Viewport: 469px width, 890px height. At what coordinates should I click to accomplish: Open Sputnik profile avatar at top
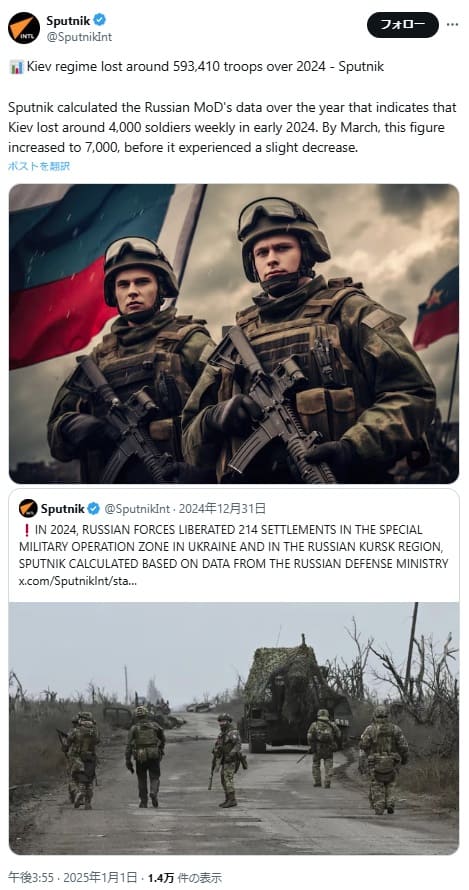(24, 28)
